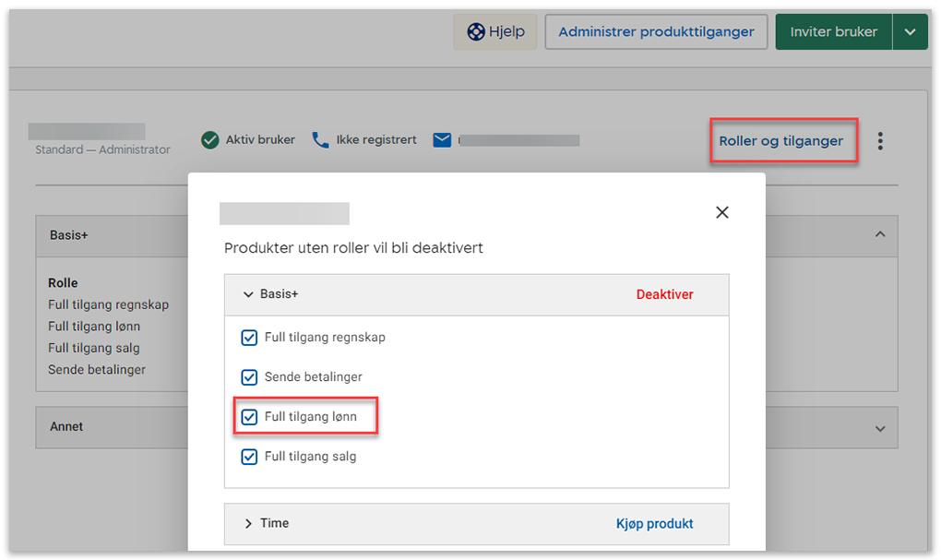Click the Administrer produkttilganger button
941x560 pixels.
click(x=656, y=32)
